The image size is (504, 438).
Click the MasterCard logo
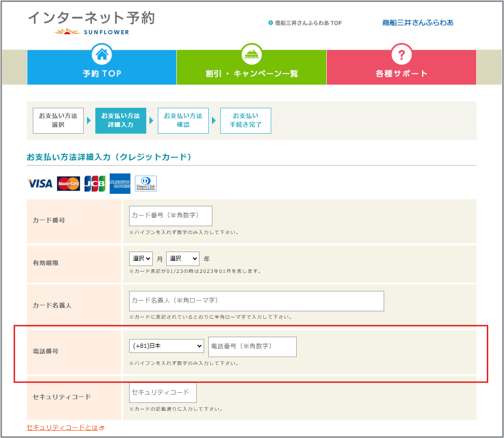(x=68, y=184)
